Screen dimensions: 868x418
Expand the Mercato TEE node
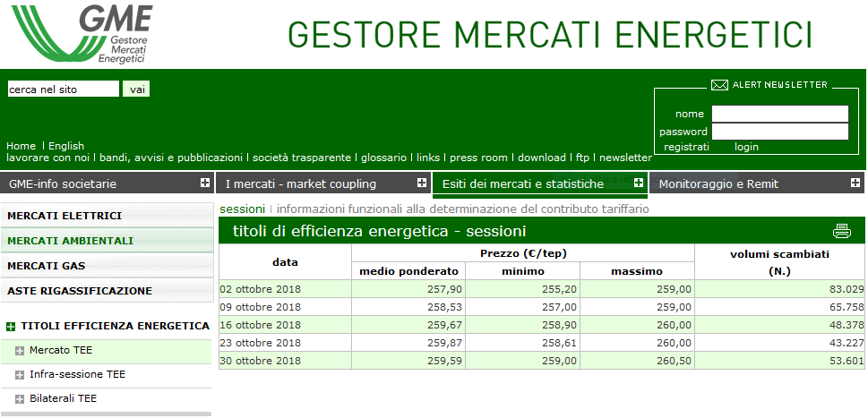tap(20, 351)
